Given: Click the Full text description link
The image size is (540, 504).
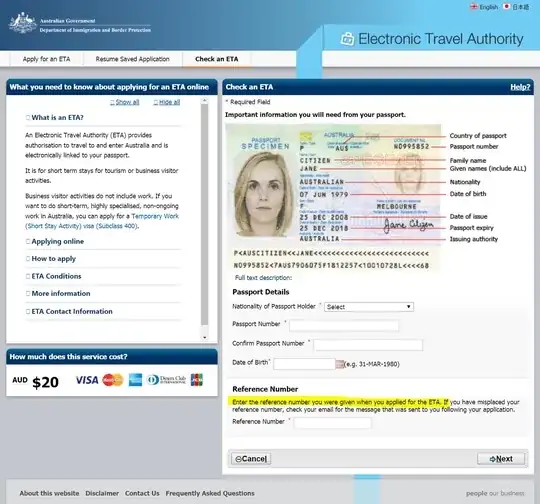Looking at the screenshot, I should click(263, 278).
